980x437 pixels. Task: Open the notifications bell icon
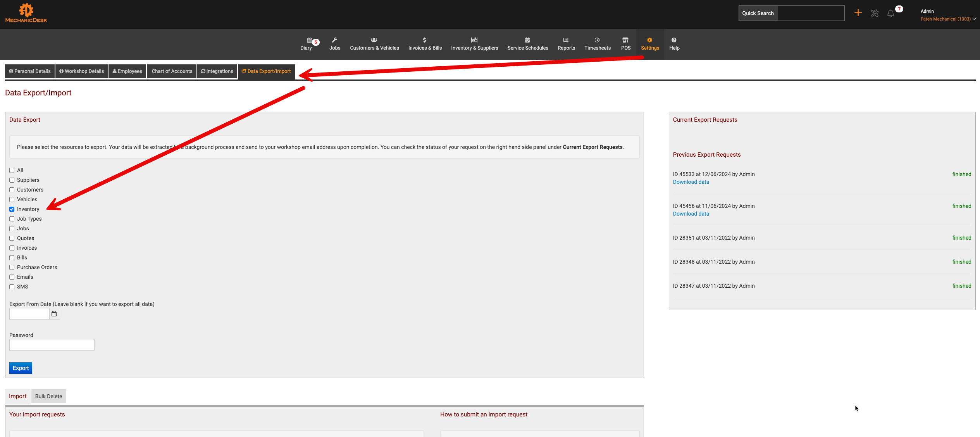pyautogui.click(x=890, y=14)
